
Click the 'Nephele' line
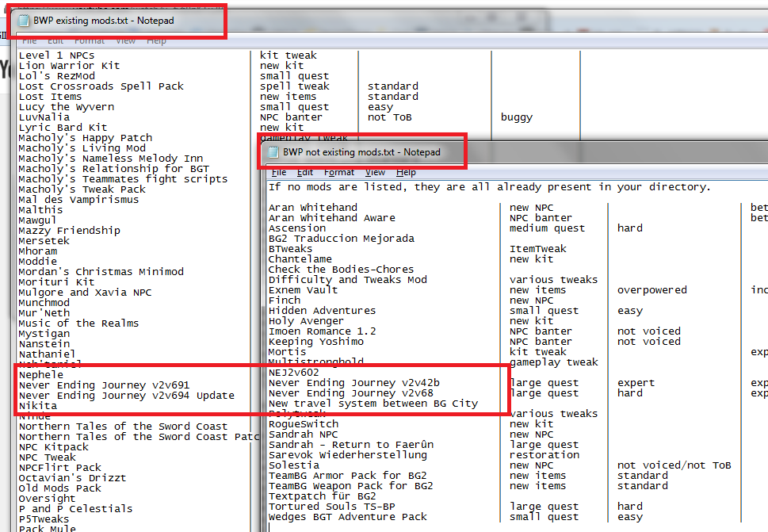tap(41, 375)
